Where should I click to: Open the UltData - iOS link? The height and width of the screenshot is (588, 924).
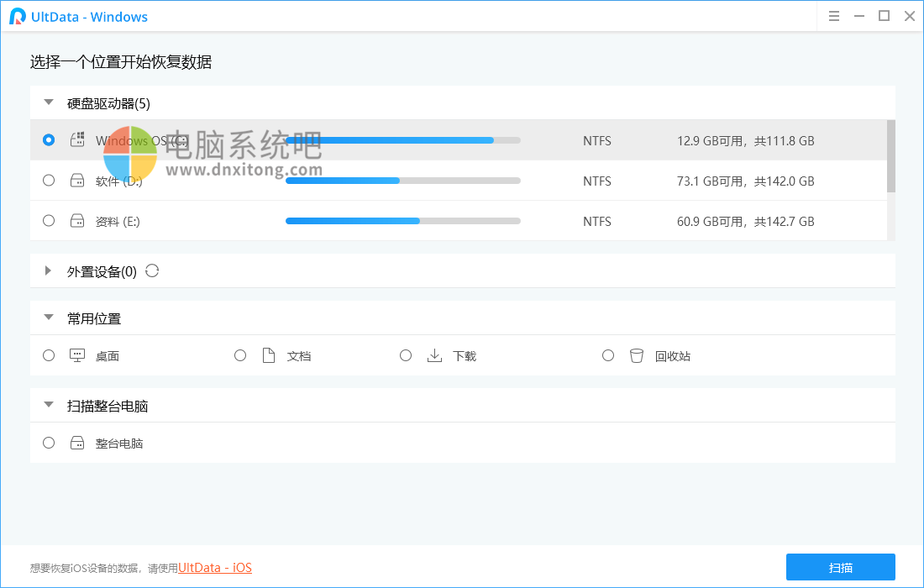tap(215, 568)
